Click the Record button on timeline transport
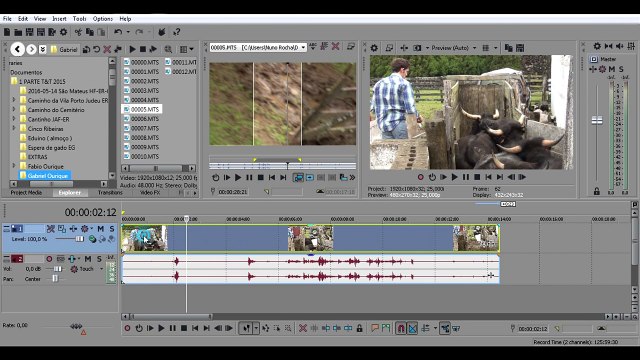640x360 pixels. pos(127,328)
